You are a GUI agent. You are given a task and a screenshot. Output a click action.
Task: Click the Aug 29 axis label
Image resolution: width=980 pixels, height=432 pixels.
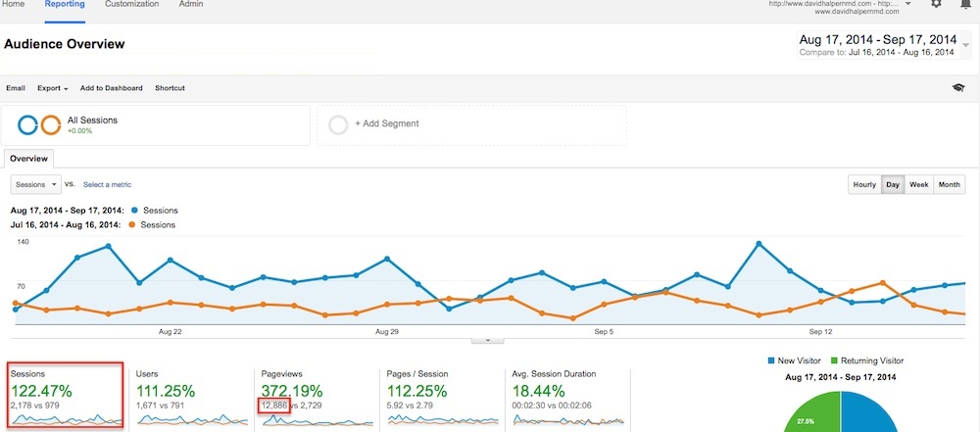coord(387,331)
